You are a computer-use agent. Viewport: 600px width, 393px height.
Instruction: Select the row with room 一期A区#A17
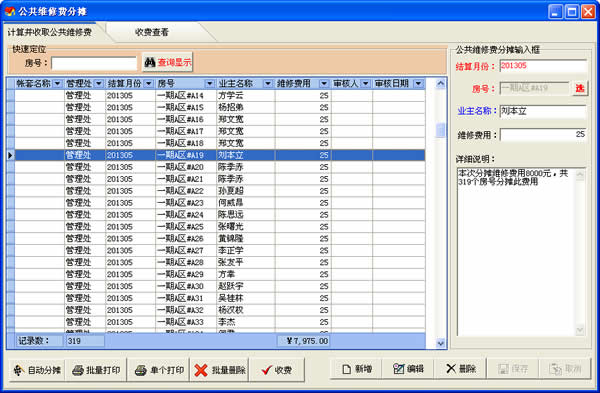coord(220,131)
